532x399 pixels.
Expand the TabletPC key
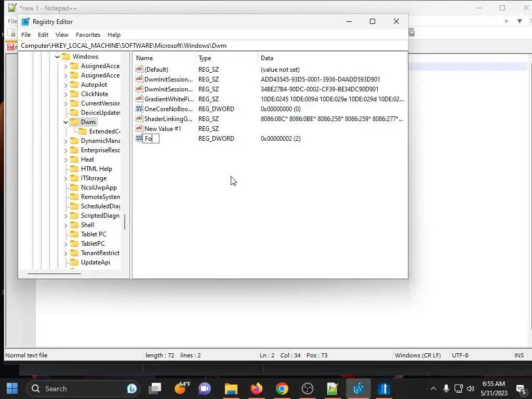pos(66,244)
